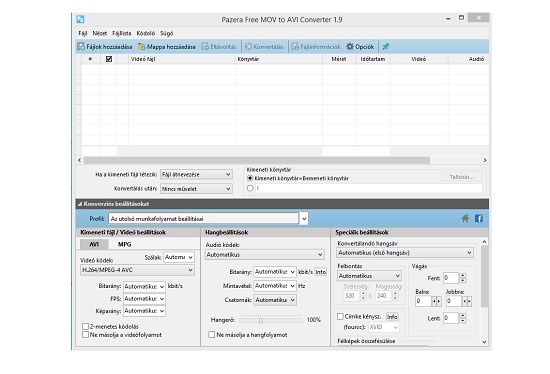Screen dimensions: 550x374
Task: Click the Tallózás... button
Action: (x=462, y=177)
